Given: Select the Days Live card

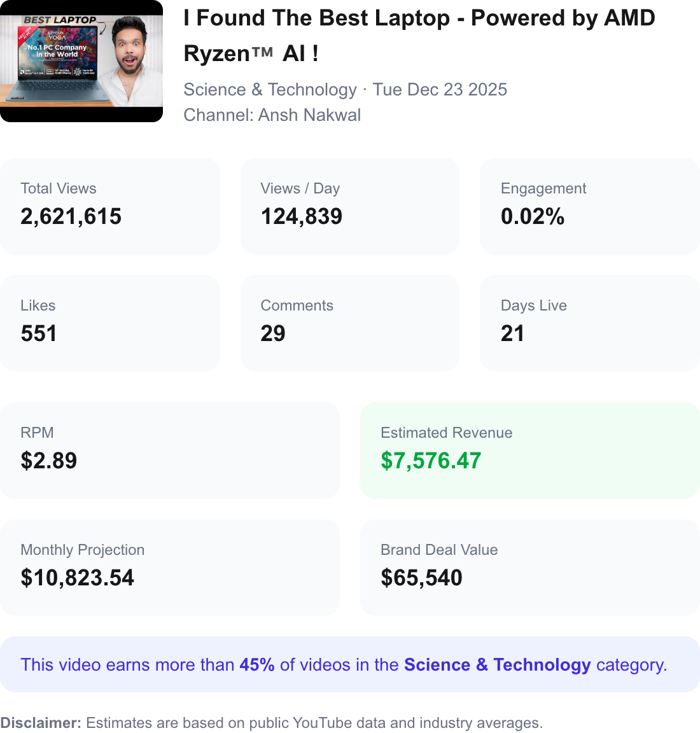Looking at the screenshot, I should (589, 323).
